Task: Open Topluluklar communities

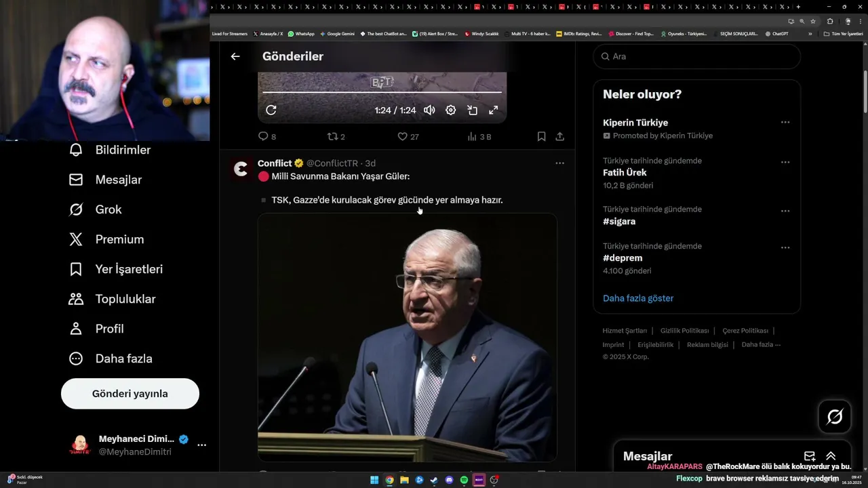Action: point(112,299)
